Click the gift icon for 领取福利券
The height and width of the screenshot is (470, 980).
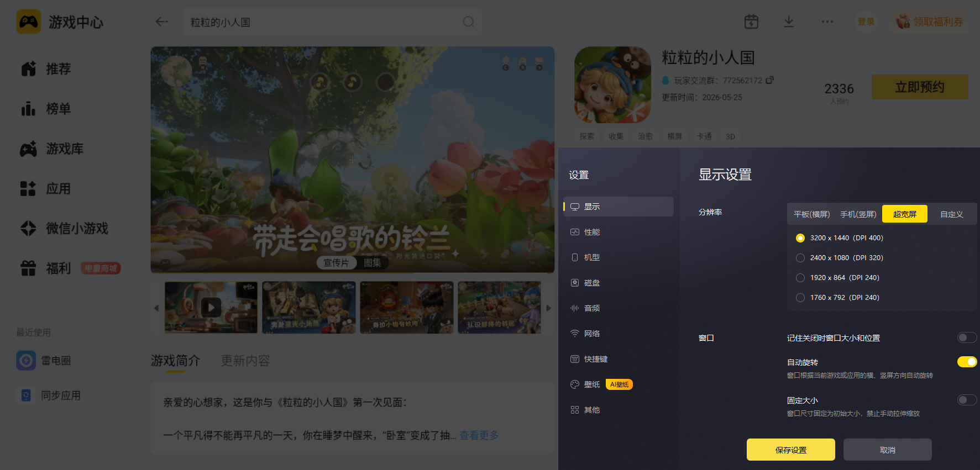[903, 22]
